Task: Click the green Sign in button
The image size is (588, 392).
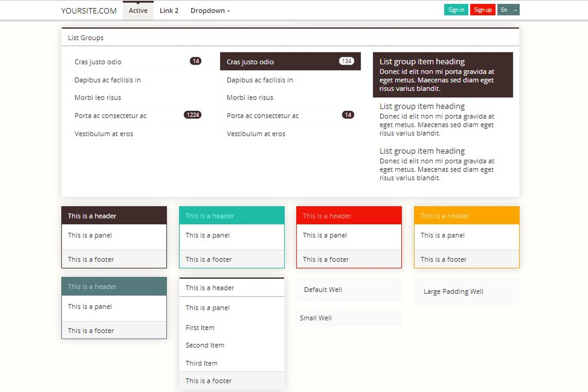Action: [455, 9]
